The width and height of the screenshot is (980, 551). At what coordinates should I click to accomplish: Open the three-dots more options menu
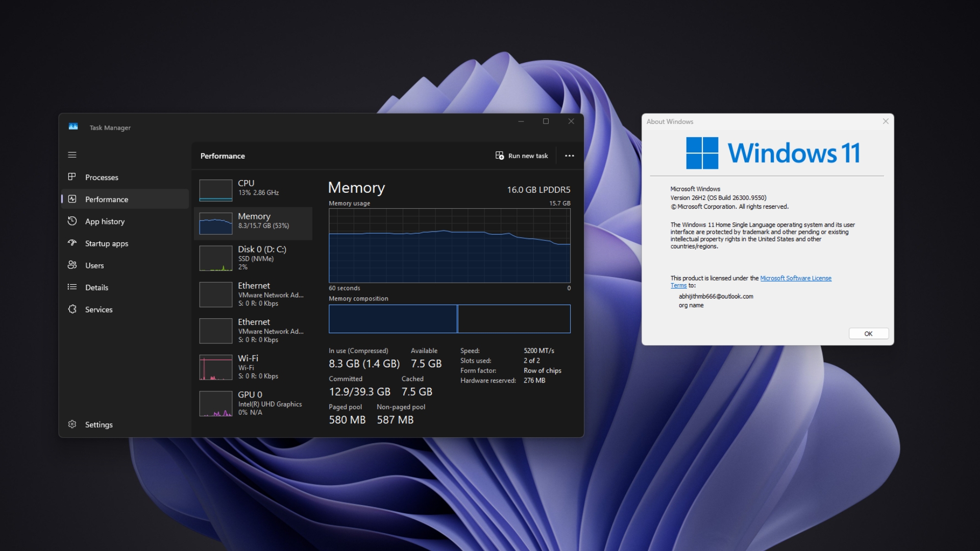click(570, 156)
